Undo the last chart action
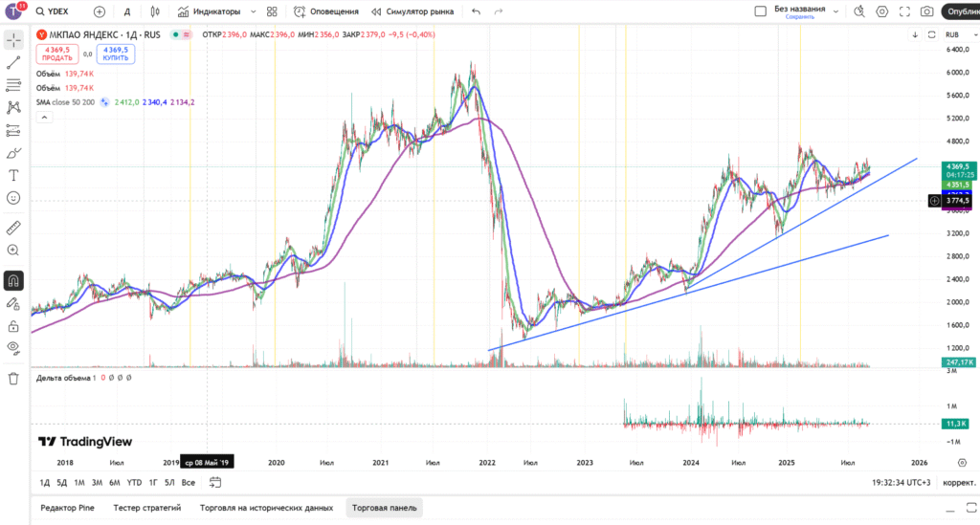 [477, 11]
